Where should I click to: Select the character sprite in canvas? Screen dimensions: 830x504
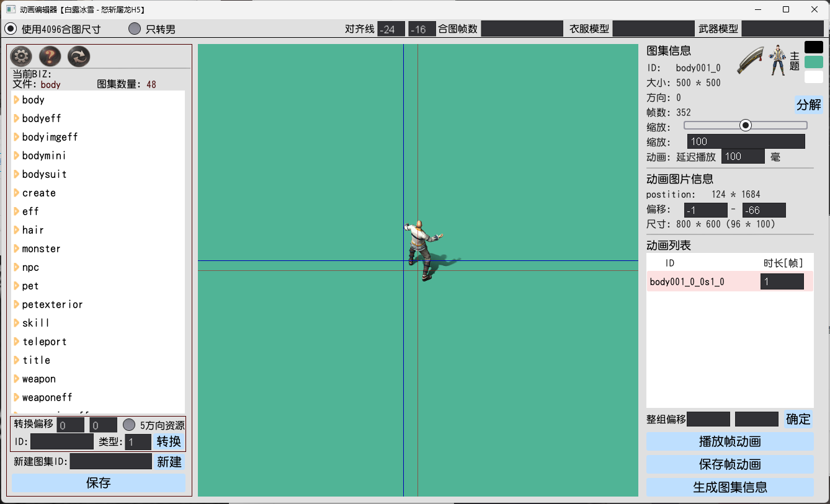(424, 250)
